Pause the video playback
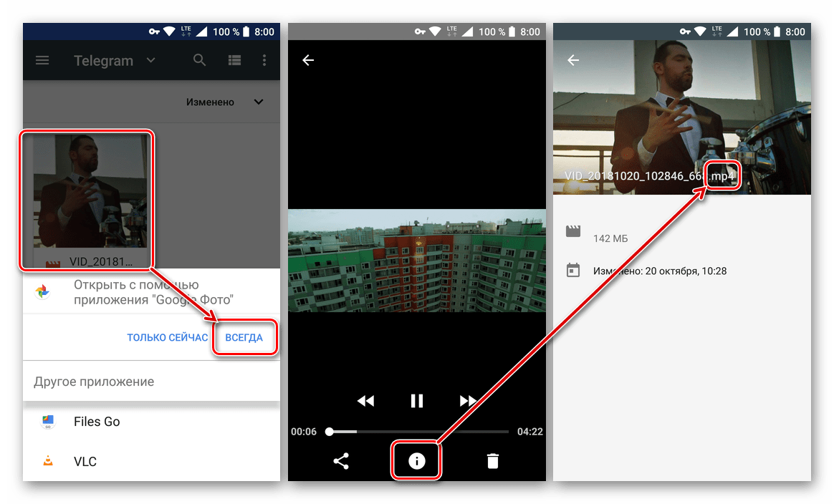The height and width of the screenshot is (504, 834). 416,401
